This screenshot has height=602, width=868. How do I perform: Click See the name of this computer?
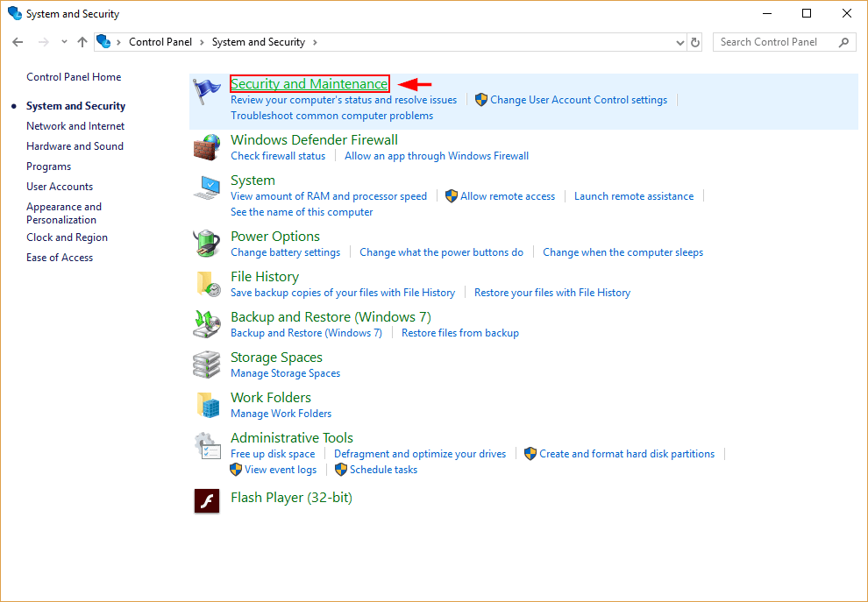click(x=302, y=212)
